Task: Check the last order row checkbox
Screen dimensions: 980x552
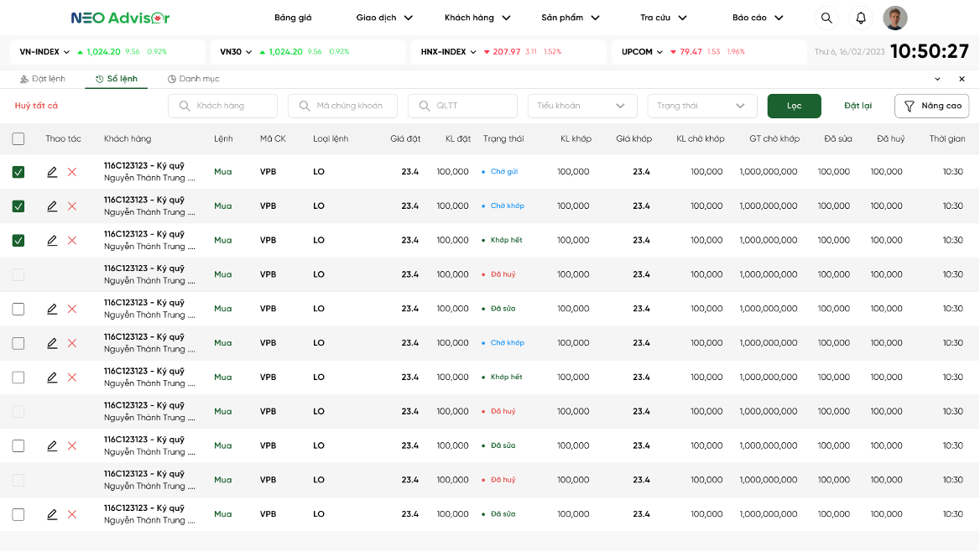Action: pyautogui.click(x=18, y=514)
